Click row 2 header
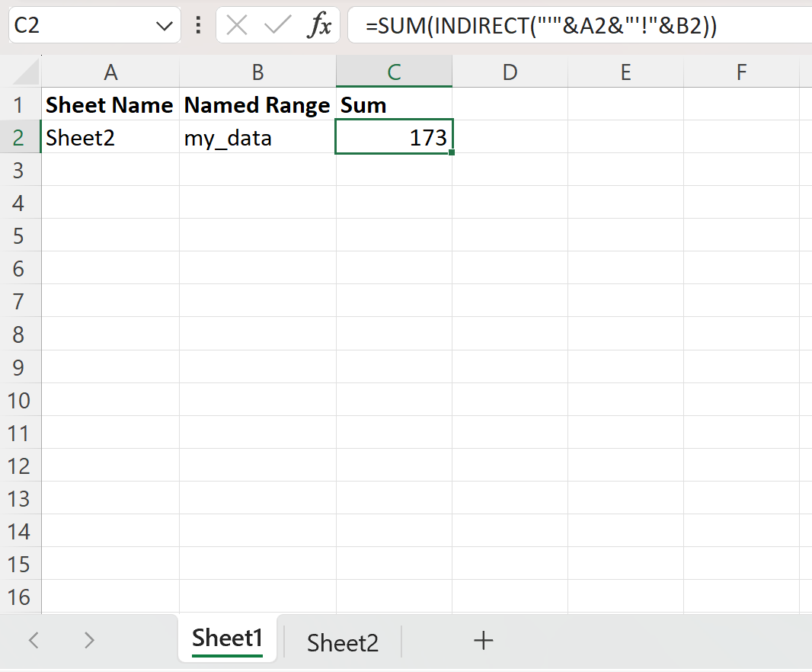Image resolution: width=812 pixels, height=672 pixels. [x=21, y=138]
